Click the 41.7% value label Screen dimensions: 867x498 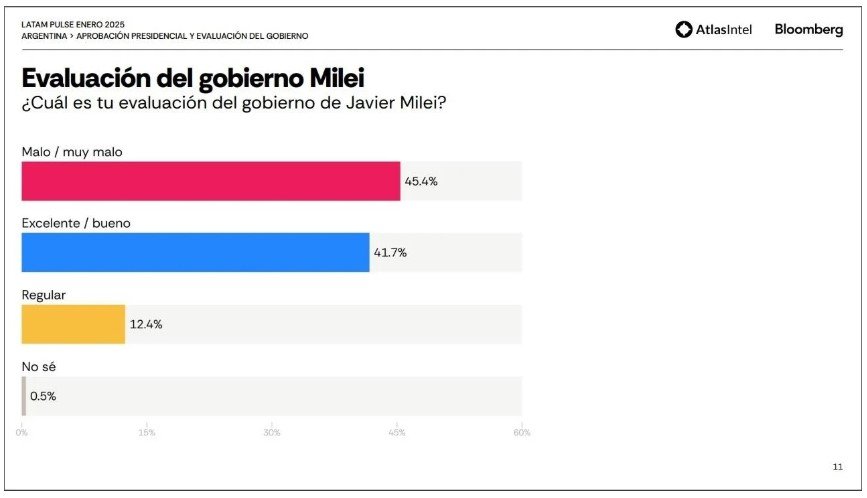click(390, 253)
